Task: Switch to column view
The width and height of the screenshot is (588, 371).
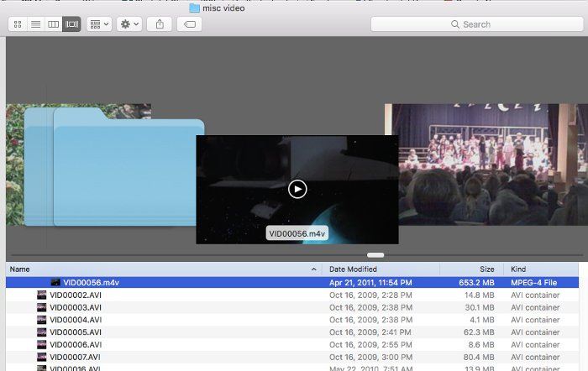Action: click(53, 24)
